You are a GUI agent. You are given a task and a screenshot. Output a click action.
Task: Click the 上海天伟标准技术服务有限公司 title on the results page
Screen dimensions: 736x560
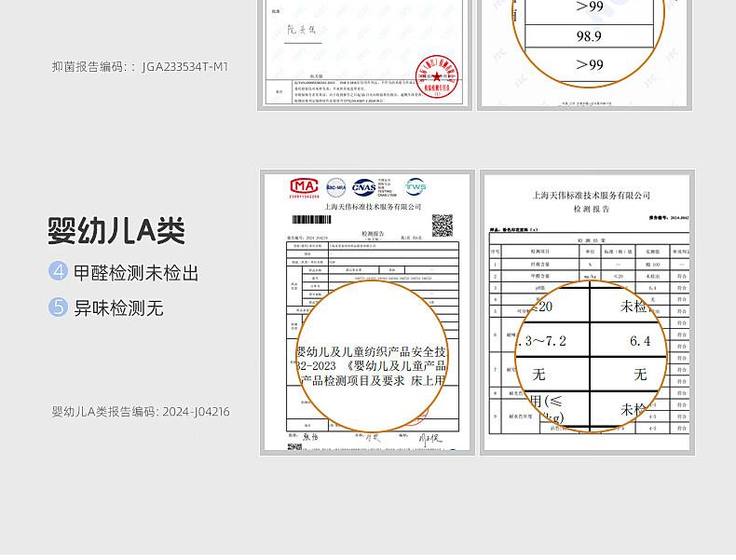click(591, 197)
